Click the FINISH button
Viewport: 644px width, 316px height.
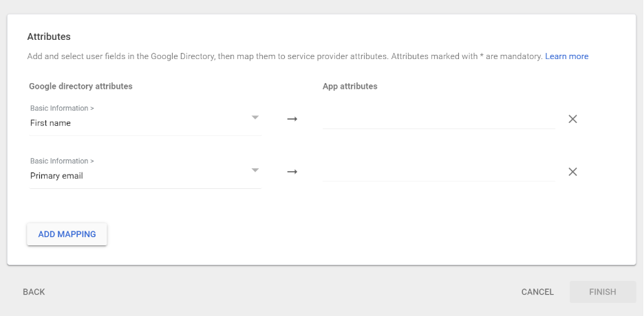pyautogui.click(x=603, y=292)
